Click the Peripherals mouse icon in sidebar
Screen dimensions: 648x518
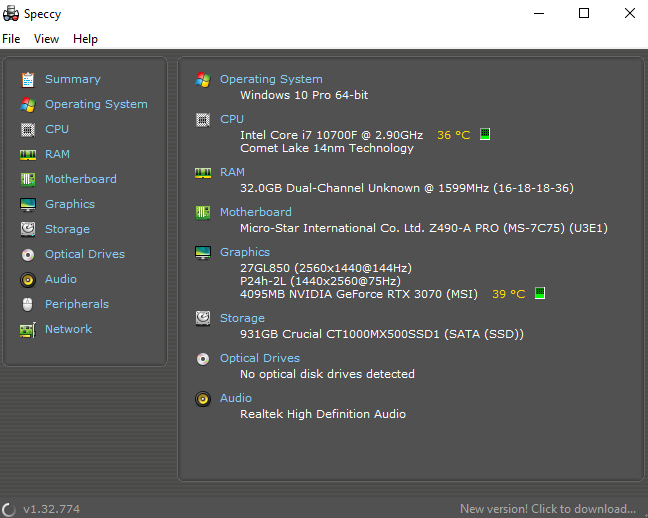28,305
